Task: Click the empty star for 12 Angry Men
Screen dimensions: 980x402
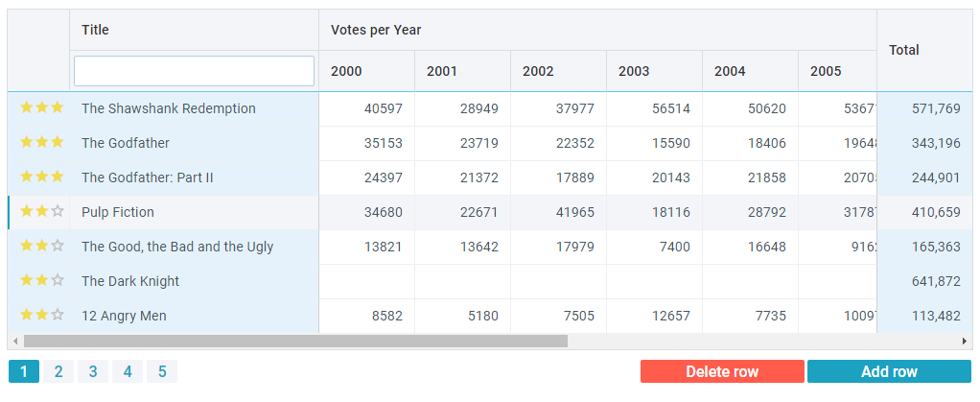Action: coord(58,316)
